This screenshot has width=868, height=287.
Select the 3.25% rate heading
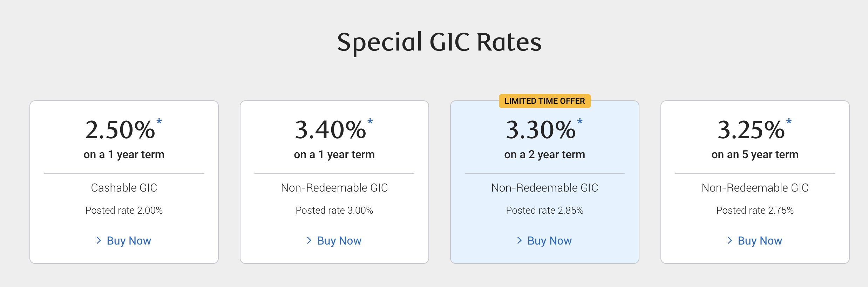[x=751, y=130]
